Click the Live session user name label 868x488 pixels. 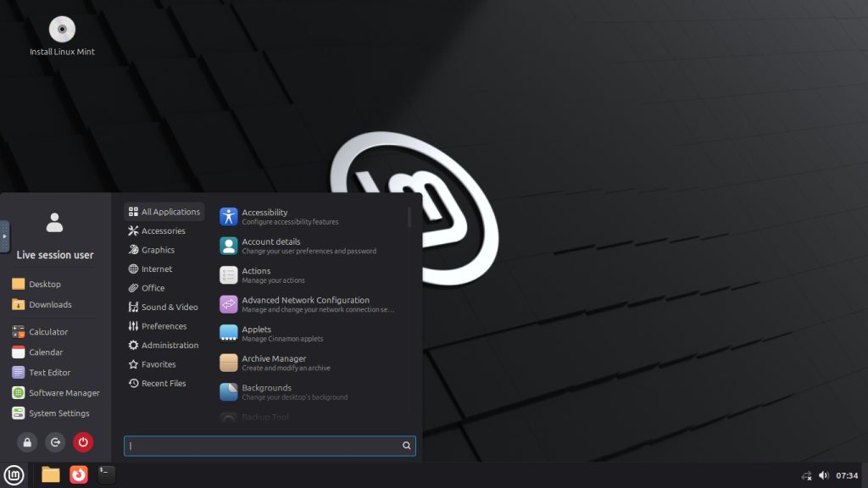[x=55, y=255]
